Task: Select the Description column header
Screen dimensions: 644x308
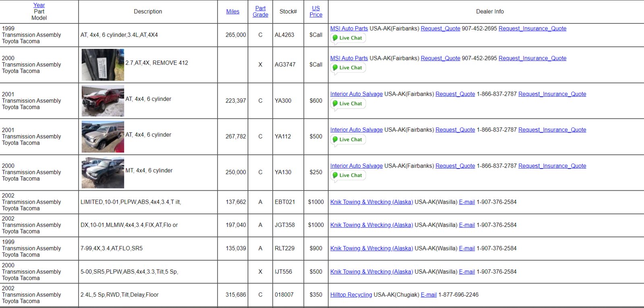Action: tap(148, 12)
